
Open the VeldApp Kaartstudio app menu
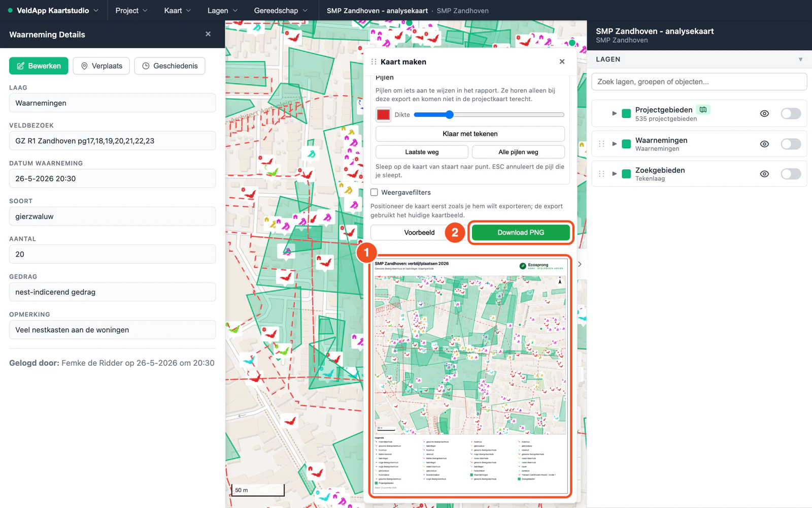[x=53, y=10]
